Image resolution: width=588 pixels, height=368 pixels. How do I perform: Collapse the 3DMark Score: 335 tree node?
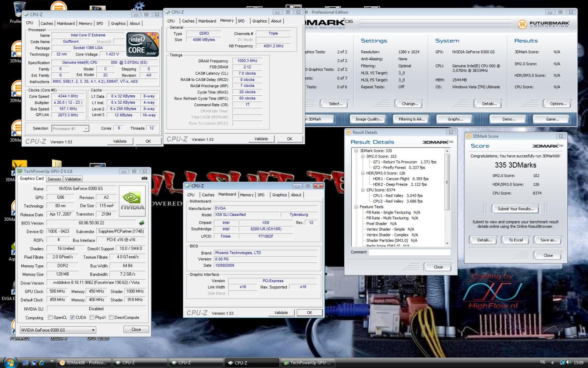pyautogui.click(x=356, y=151)
